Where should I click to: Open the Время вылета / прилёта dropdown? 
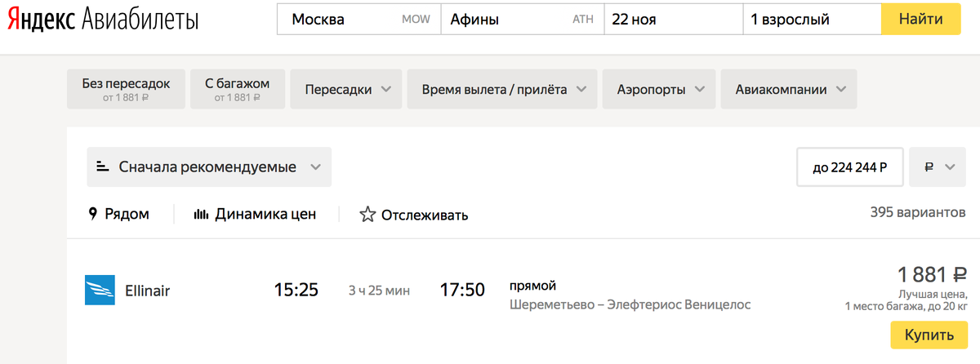coord(503,89)
